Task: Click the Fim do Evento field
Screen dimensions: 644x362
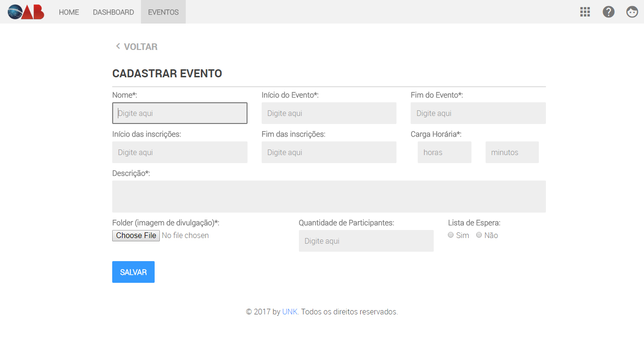Action: (478, 113)
